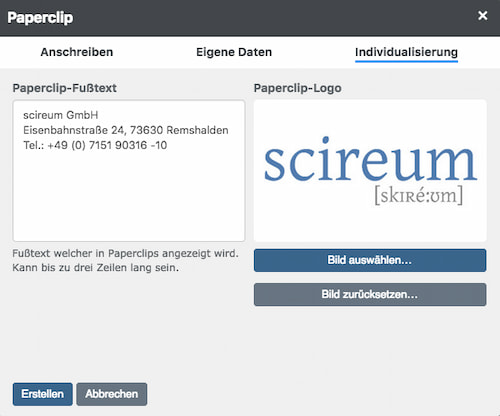Click the Erstellen button
The image size is (500, 416).
click(x=43, y=394)
